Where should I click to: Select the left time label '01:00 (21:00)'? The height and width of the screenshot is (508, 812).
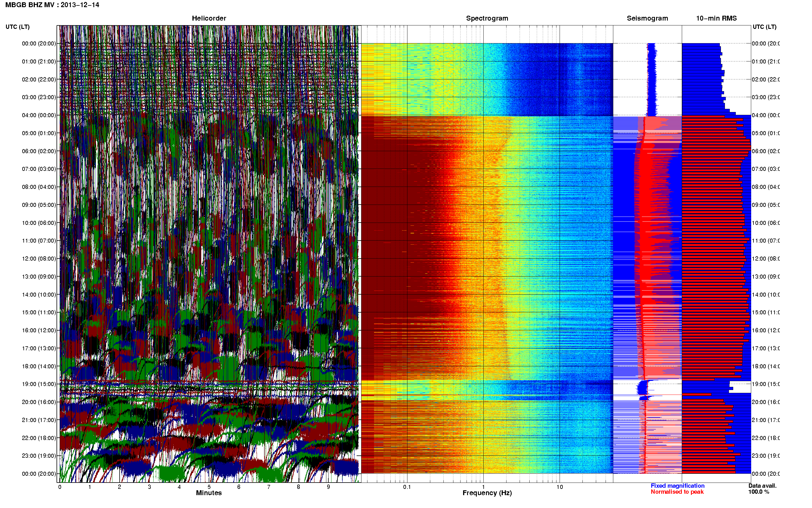[39, 61]
